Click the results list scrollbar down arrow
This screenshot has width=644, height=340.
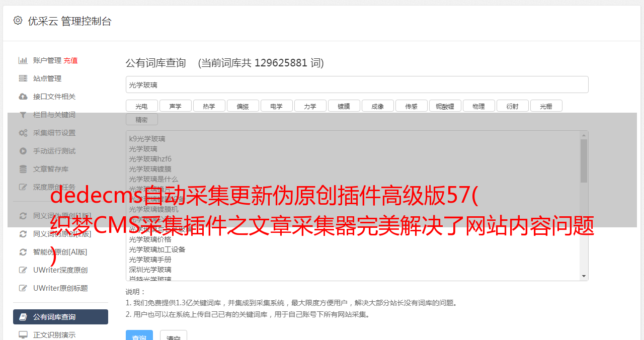(584, 276)
